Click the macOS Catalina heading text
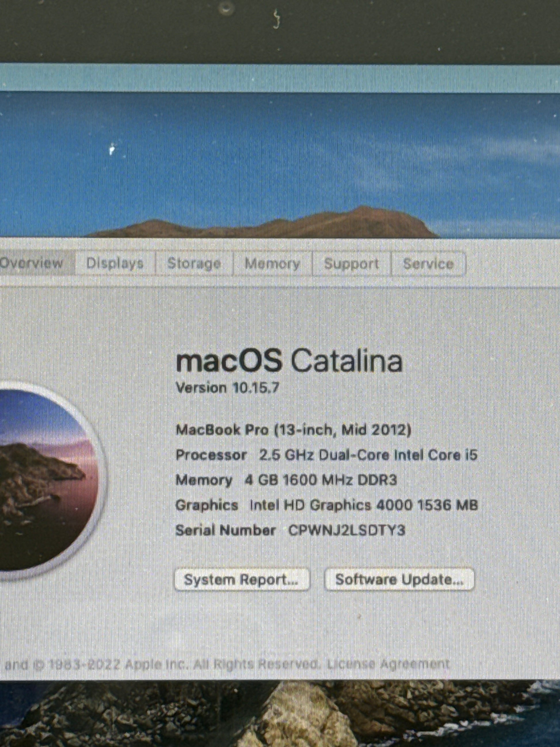The image size is (560, 747). pyautogui.click(x=289, y=361)
